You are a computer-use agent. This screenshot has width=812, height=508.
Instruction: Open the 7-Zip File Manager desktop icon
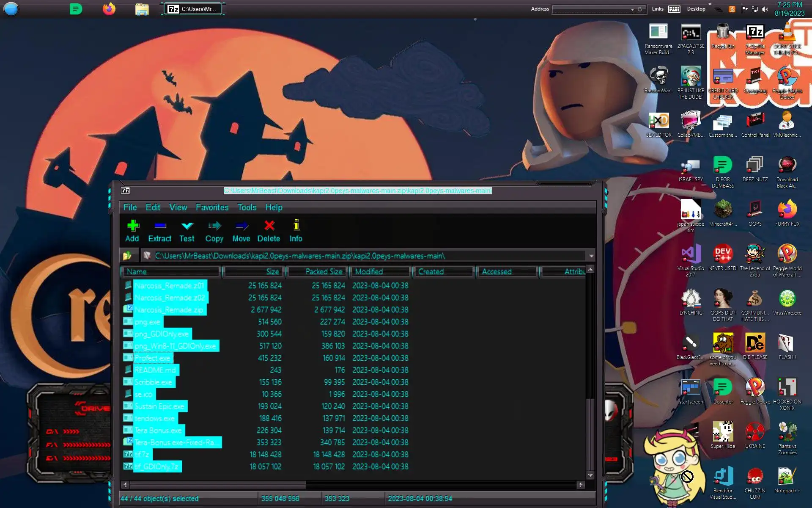755,33
